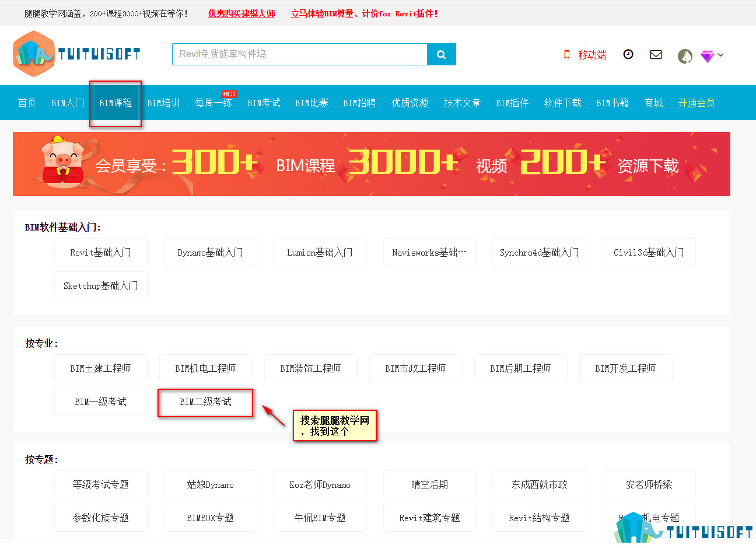Viewport: 756px width, 548px height.
Task: Select the BIM课程 nav tab
Action: [x=116, y=103]
